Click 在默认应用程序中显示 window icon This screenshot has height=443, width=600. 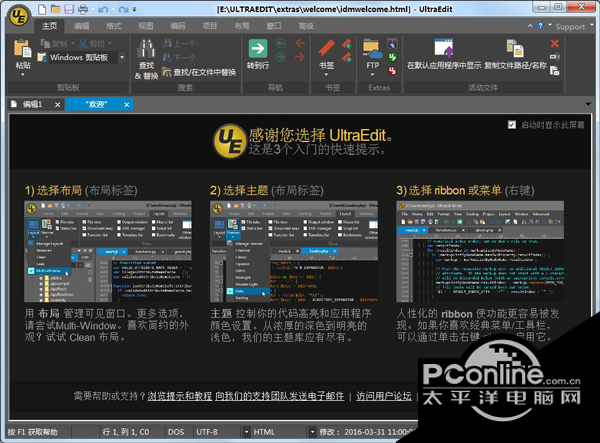(444, 48)
